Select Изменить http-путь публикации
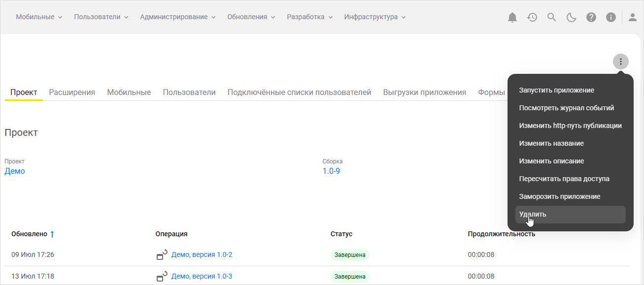The image size is (644, 285). tap(571, 126)
